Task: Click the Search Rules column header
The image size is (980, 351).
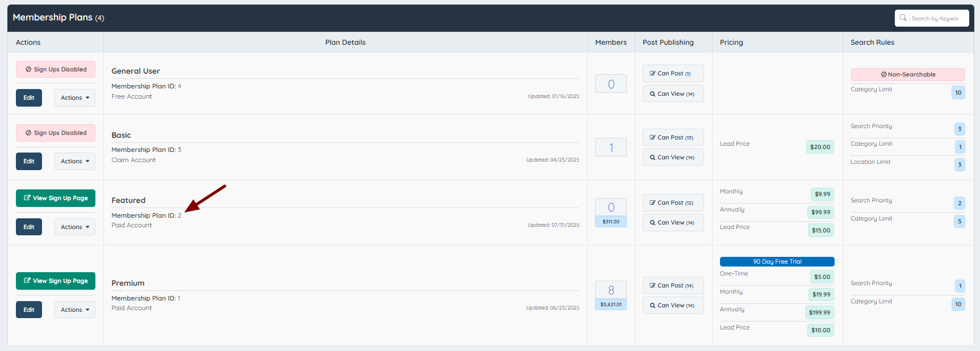Action: (872, 43)
